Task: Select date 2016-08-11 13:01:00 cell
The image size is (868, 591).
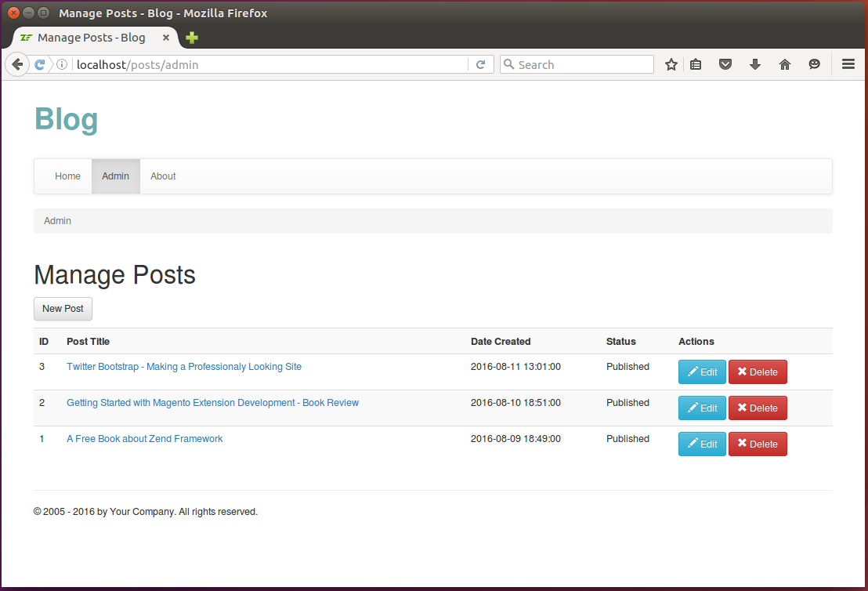Action: pos(515,367)
